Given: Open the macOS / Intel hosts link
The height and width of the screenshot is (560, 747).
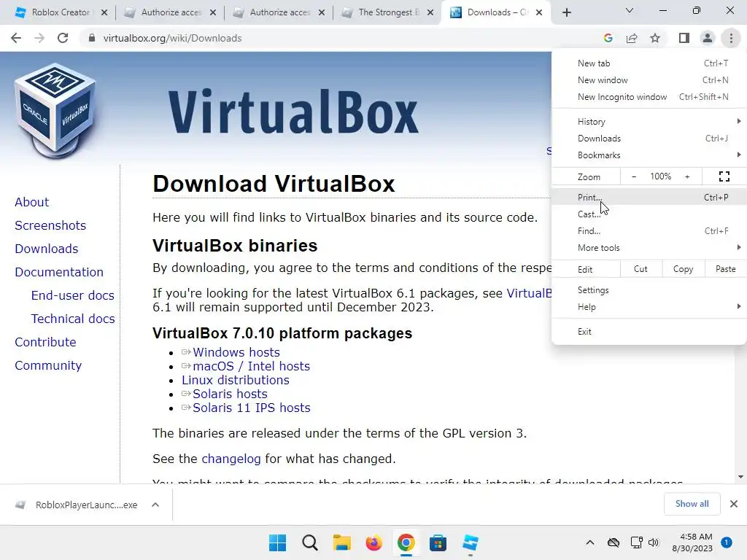Looking at the screenshot, I should 251,366.
